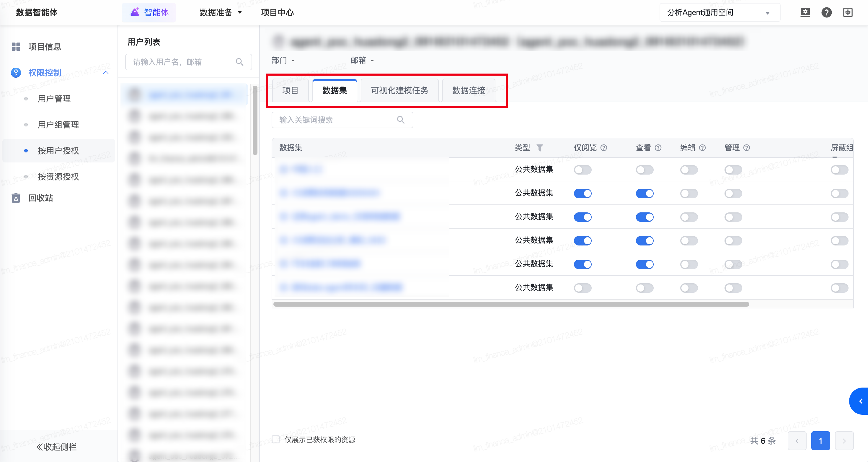Open 回收站 recycle bin in sidebar
Image resolution: width=868 pixels, height=462 pixels.
pos(40,198)
